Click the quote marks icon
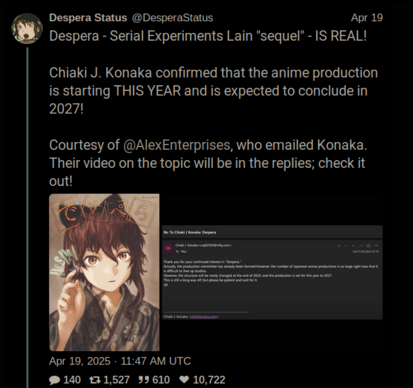The image size is (413, 388). (143, 380)
